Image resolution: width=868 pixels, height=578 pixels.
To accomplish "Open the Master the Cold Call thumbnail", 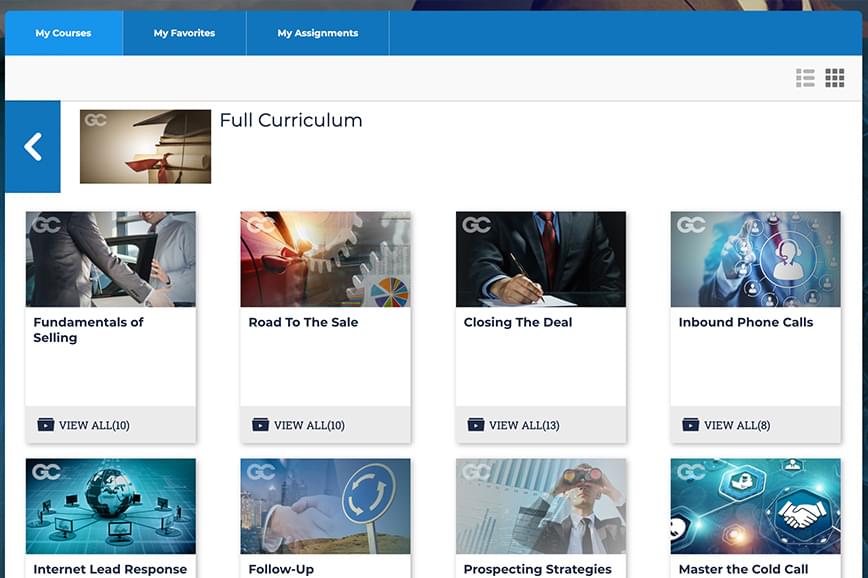I will coord(756,506).
